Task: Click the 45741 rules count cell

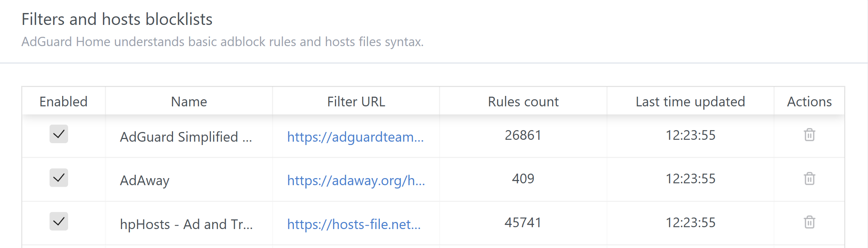Action: [x=523, y=223]
